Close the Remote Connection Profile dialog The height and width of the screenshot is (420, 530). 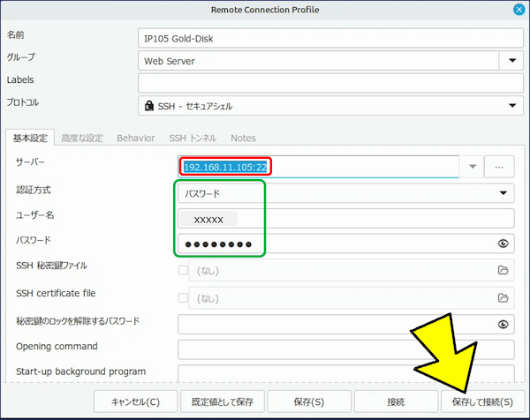(519, 10)
